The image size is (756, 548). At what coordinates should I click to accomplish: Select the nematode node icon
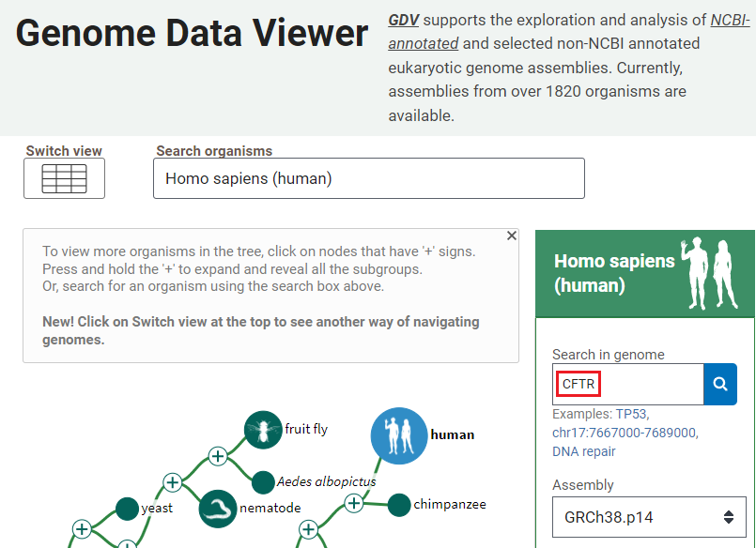pos(218,509)
